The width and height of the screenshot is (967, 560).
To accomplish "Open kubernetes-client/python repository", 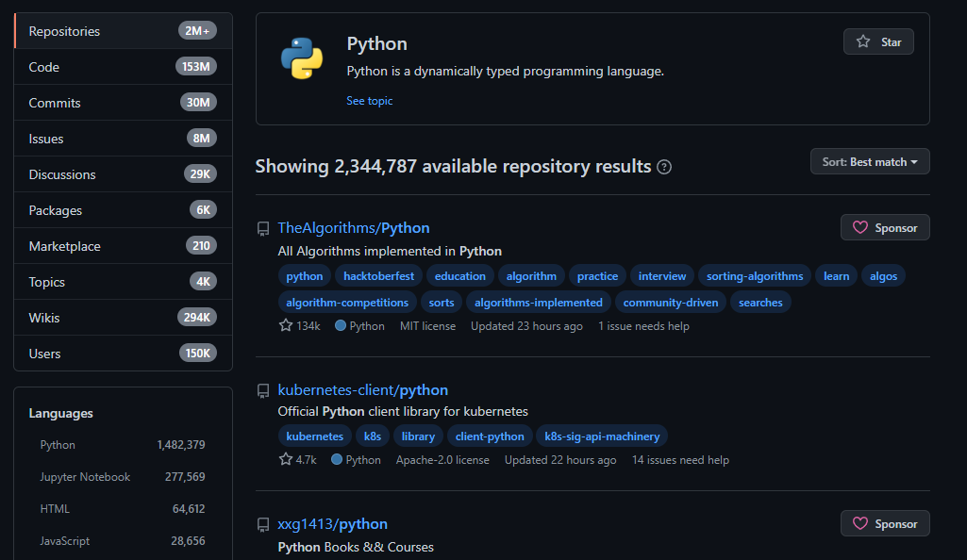I will point(362,390).
